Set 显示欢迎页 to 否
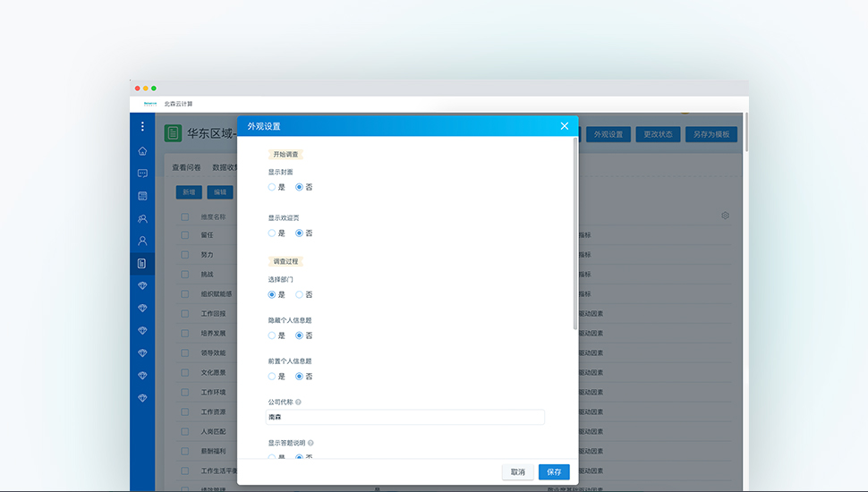The height and width of the screenshot is (492, 868). (x=300, y=233)
